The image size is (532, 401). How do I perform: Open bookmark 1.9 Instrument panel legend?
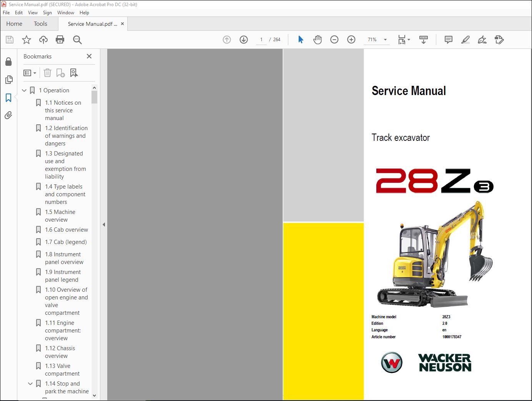tap(63, 276)
